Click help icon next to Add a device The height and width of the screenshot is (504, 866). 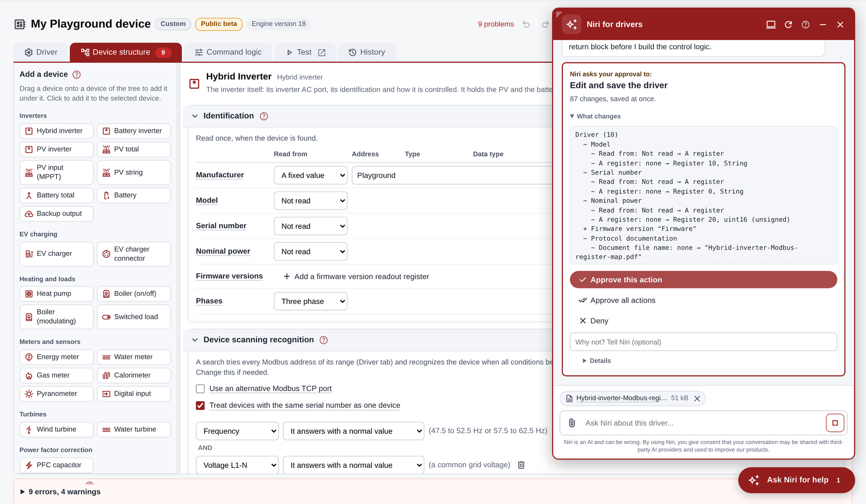click(76, 75)
